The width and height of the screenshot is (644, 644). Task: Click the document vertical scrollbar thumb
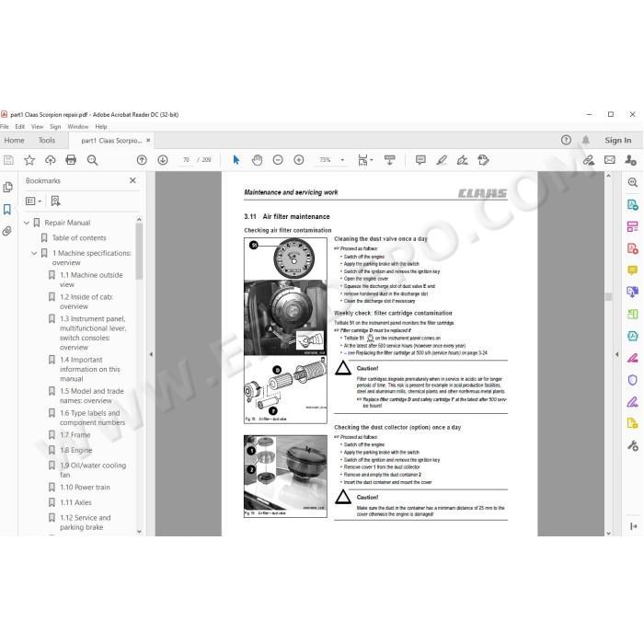608,296
